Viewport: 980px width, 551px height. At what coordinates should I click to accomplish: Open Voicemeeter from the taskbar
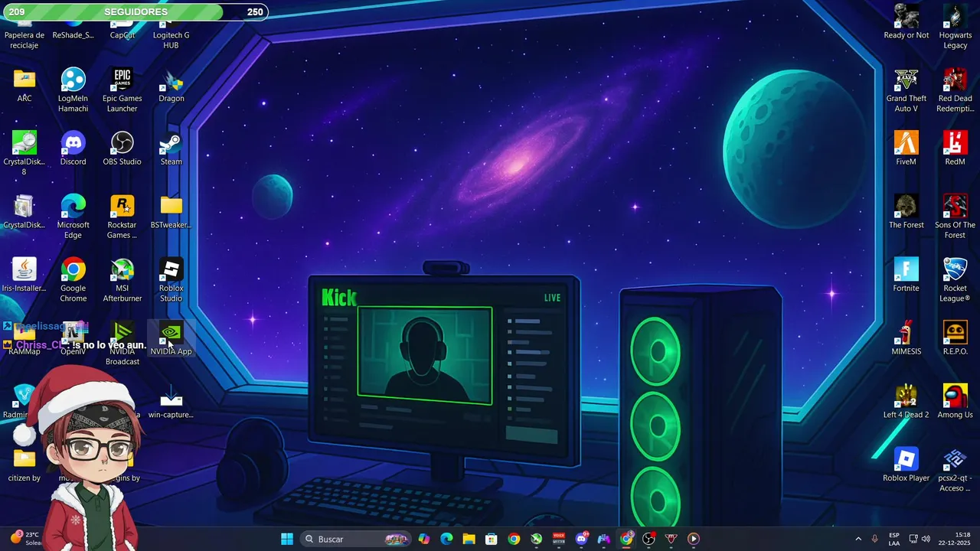click(x=559, y=539)
